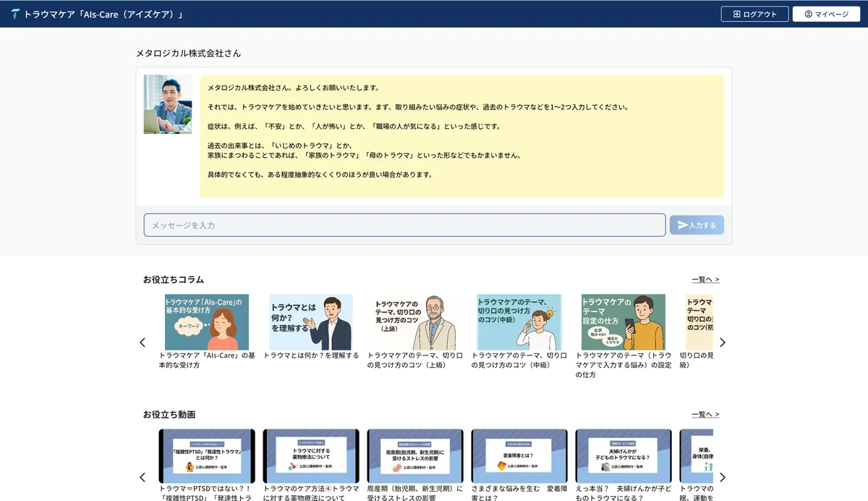Open the 複雑性PTSD video thumbnail
868x501 pixels.
[207, 456]
